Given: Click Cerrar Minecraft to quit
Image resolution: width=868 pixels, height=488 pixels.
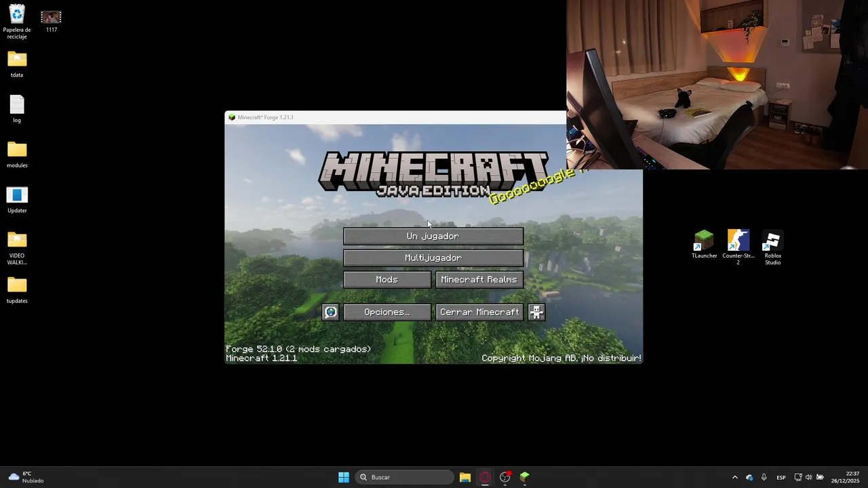Looking at the screenshot, I should pos(479,312).
